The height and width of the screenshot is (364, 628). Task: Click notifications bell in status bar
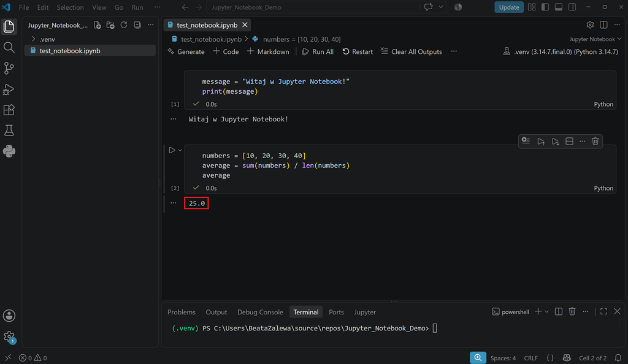(618, 358)
